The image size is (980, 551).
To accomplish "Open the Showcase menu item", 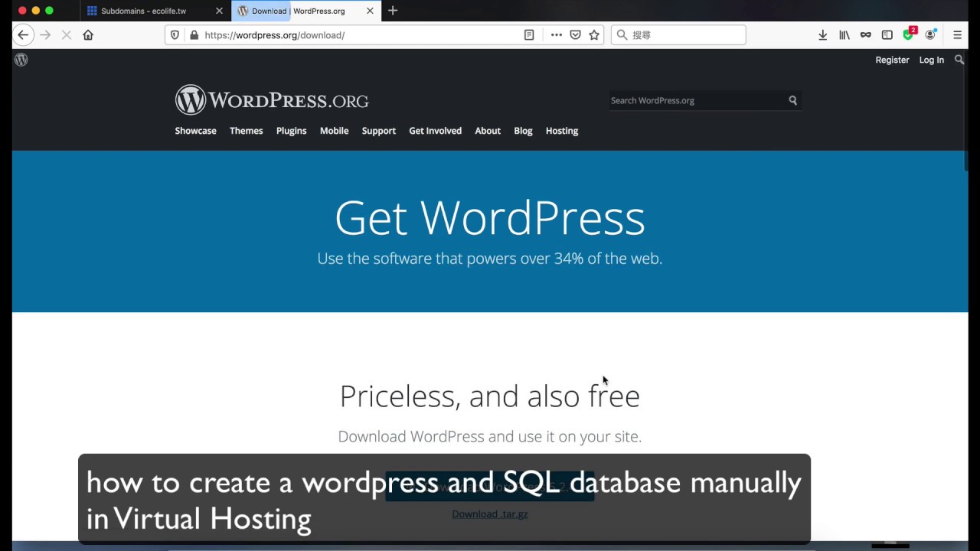I will [195, 131].
